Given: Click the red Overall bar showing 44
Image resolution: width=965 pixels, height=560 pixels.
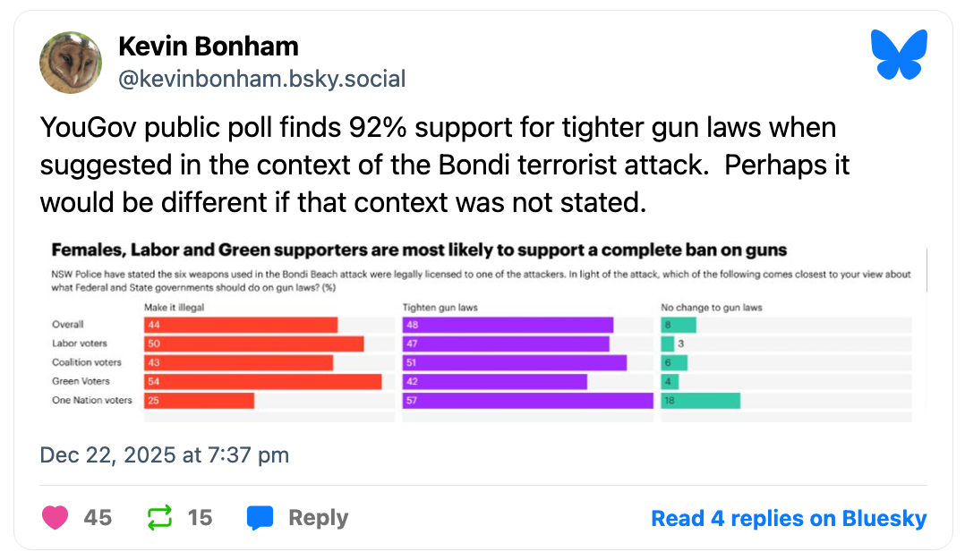Looking at the screenshot, I should tap(241, 325).
